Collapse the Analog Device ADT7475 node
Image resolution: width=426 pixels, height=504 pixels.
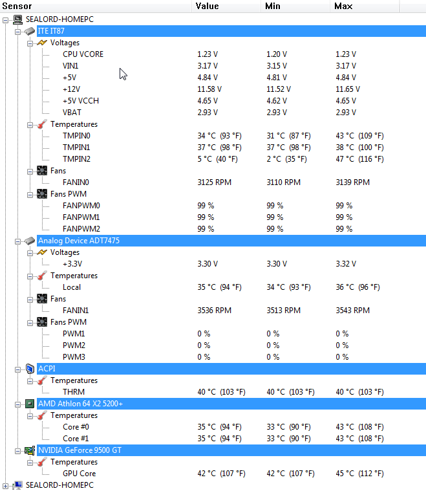click(x=17, y=241)
